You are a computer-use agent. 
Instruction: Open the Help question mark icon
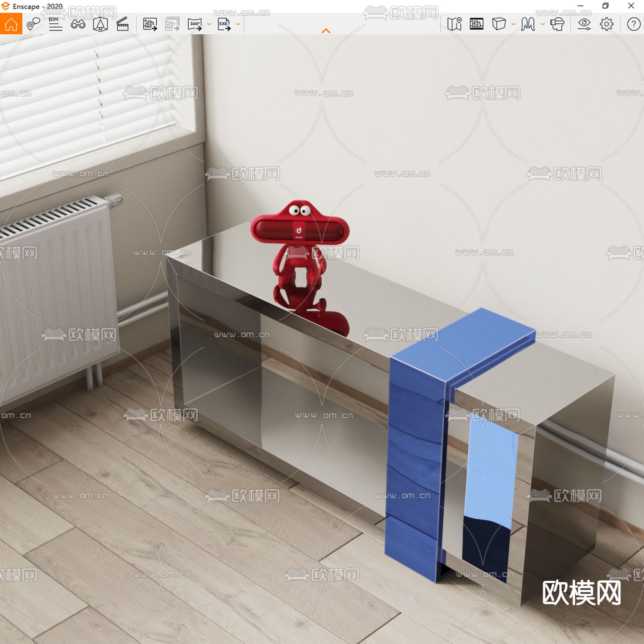[634, 24]
